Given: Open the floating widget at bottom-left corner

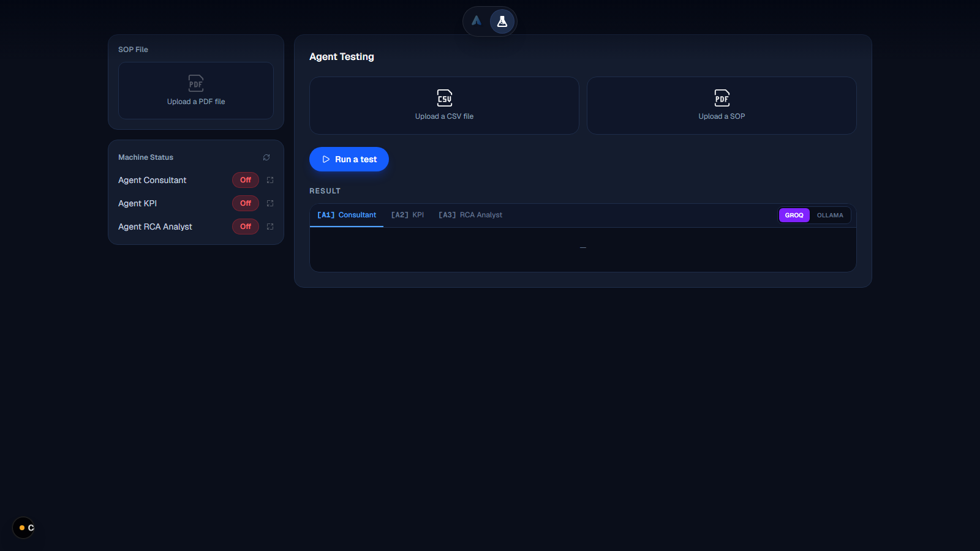Looking at the screenshot, I should point(23,528).
